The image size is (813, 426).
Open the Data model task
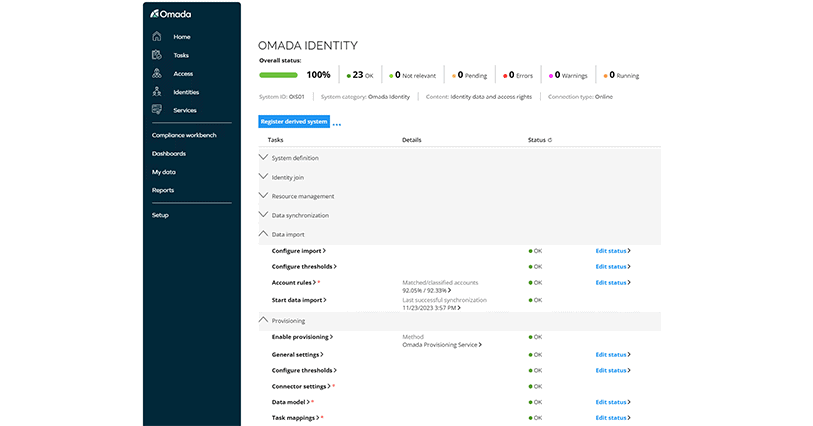290,402
